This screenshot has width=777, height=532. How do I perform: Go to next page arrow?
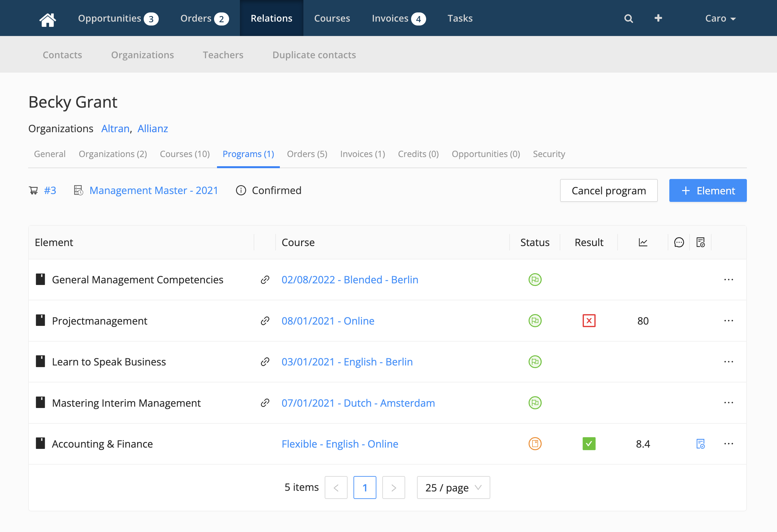point(393,488)
